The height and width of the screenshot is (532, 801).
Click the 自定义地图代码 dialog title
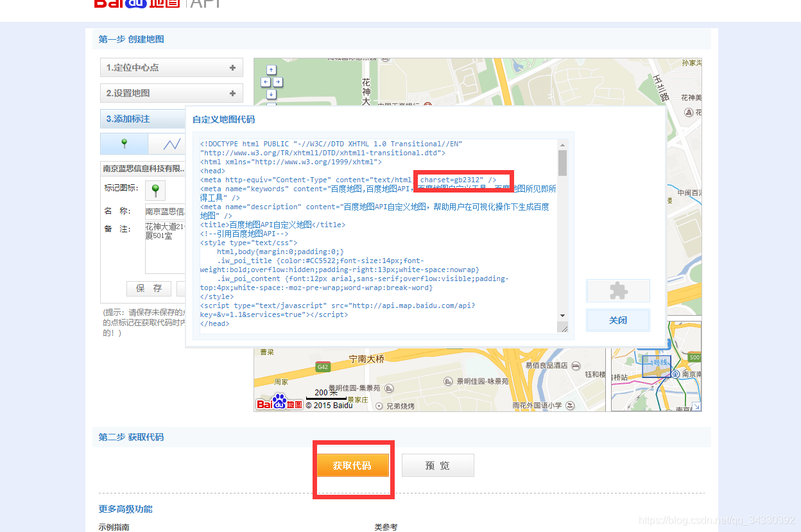point(223,119)
